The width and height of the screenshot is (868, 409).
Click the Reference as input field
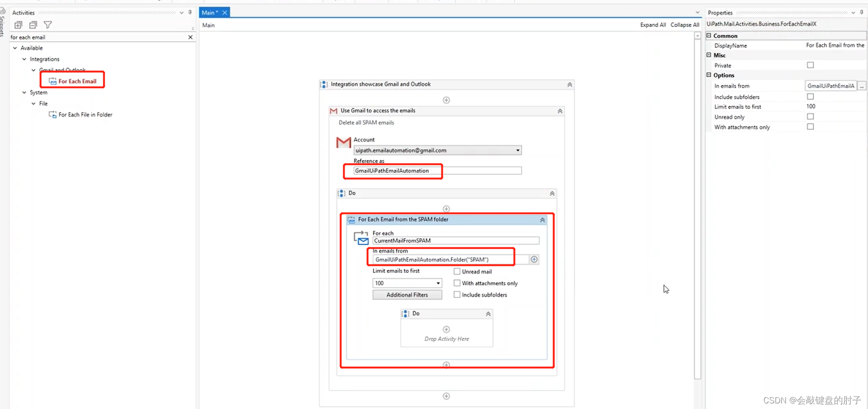(437, 171)
